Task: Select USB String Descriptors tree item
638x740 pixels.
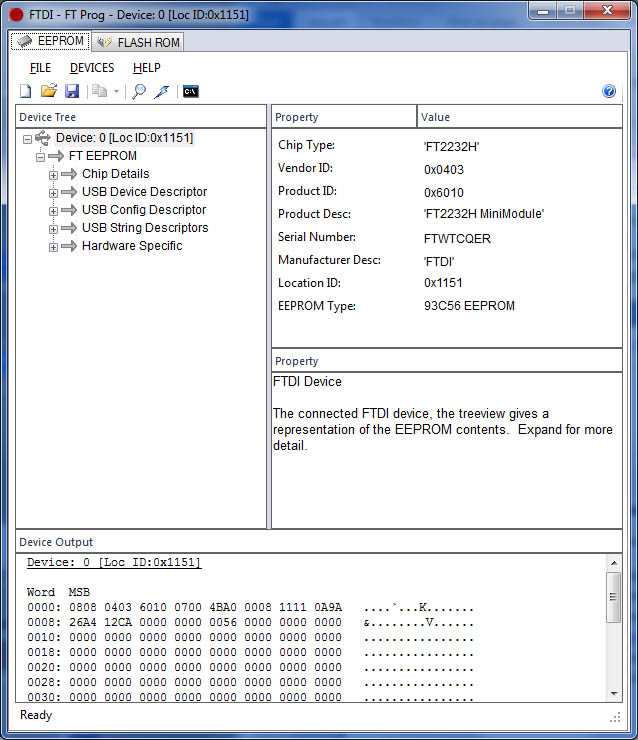Action: 145,227
